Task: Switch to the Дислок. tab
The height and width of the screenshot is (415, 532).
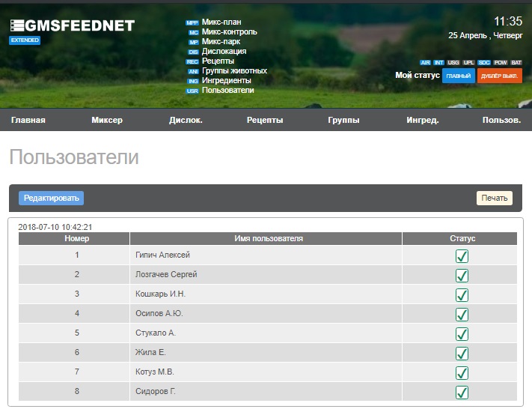Action: tap(186, 120)
